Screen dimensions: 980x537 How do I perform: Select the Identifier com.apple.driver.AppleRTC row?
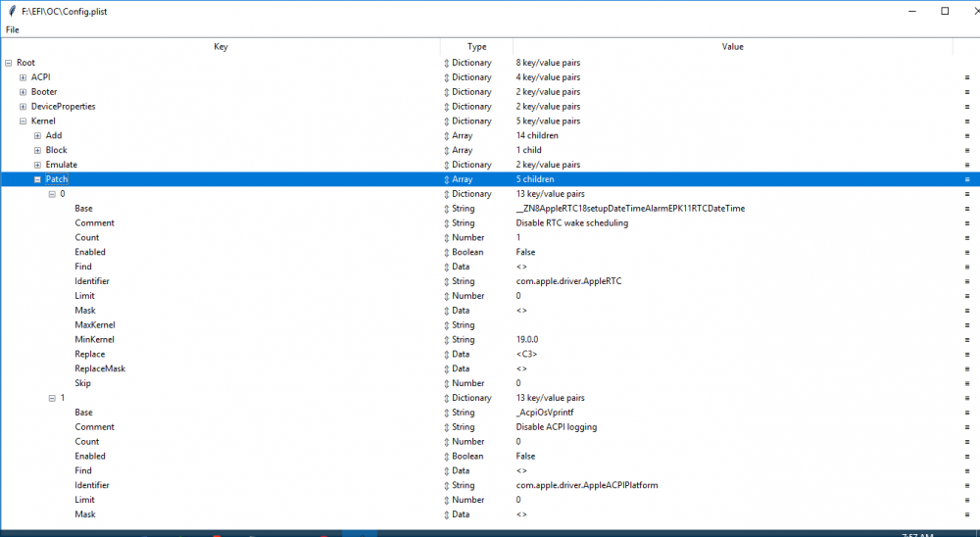coord(490,281)
